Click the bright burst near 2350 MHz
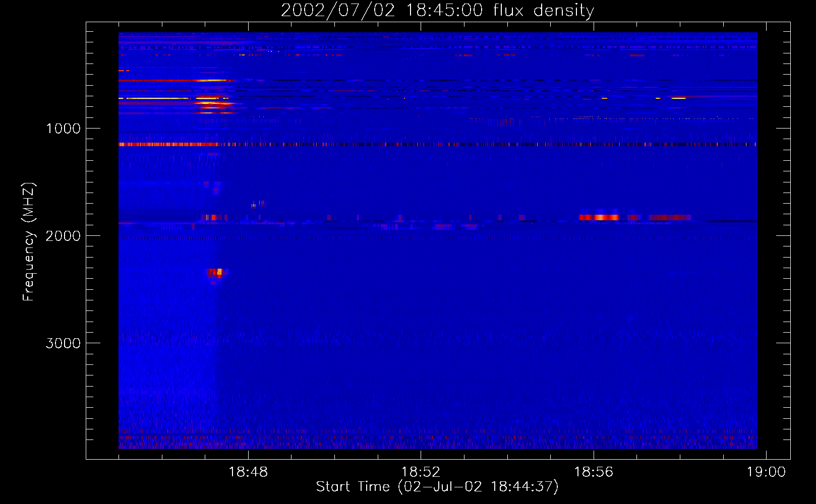The width and height of the screenshot is (816, 504). click(x=217, y=273)
